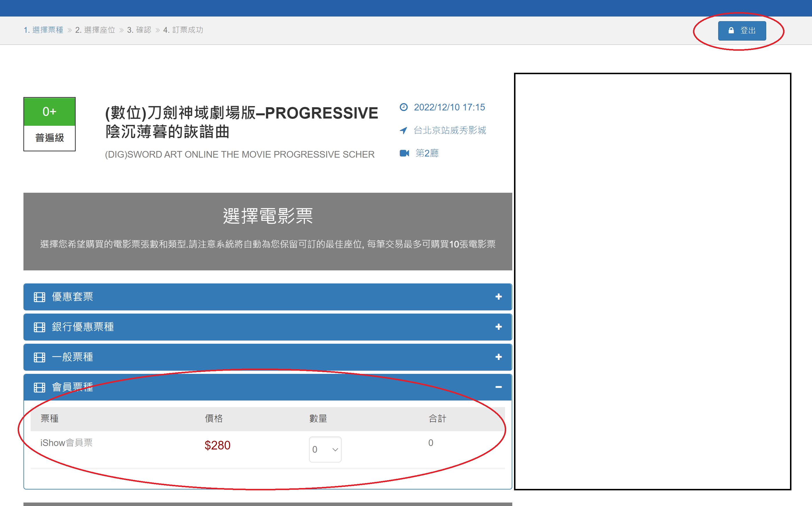
Task: Click the iShow會員票 ticket name
Action: click(67, 443)
